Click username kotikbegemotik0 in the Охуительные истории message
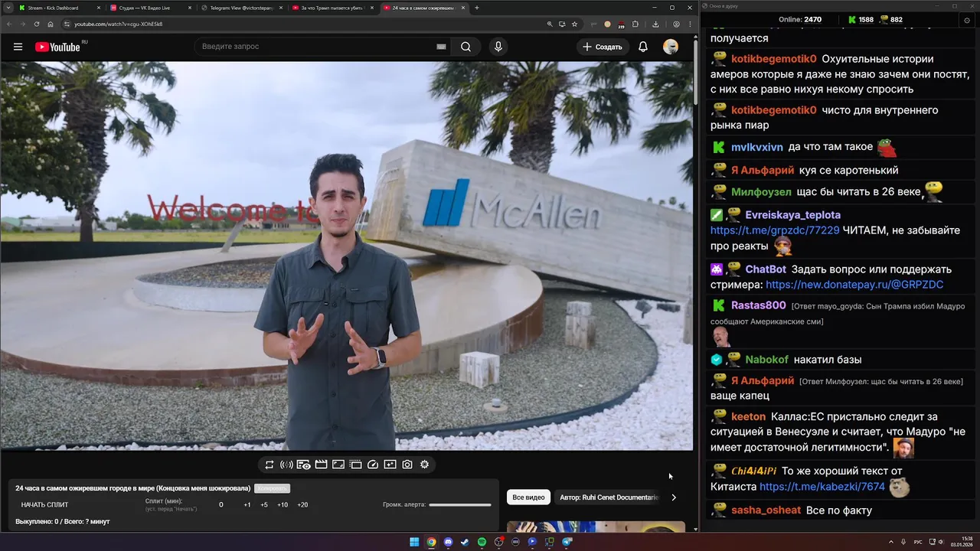Image resolution: width=980 pixels, height=551 pixels. [774, 59]
